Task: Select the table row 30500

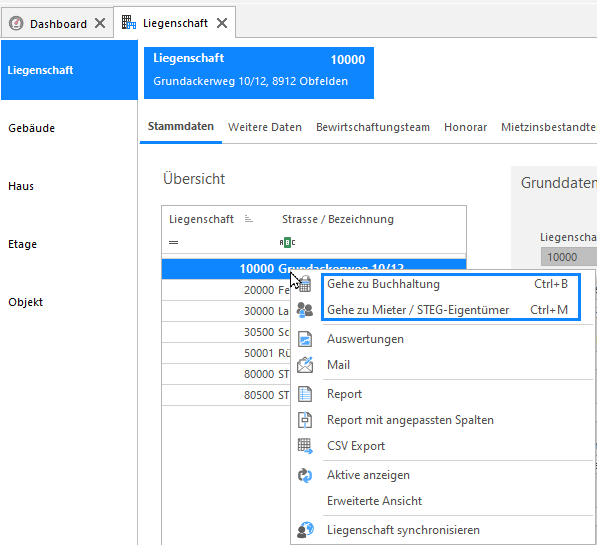Action: click(x=226, y=332)
